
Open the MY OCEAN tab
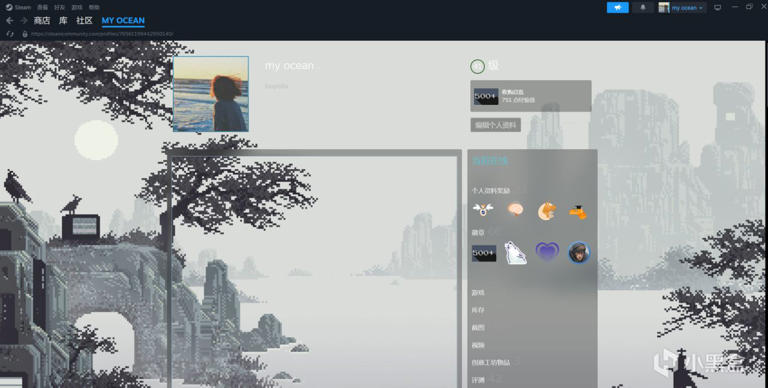(x=123, y=21)
